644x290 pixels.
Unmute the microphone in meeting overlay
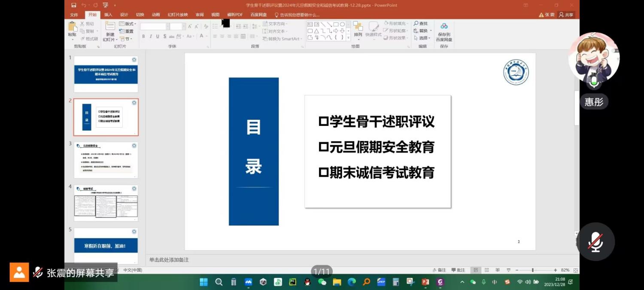pos(595,242)
